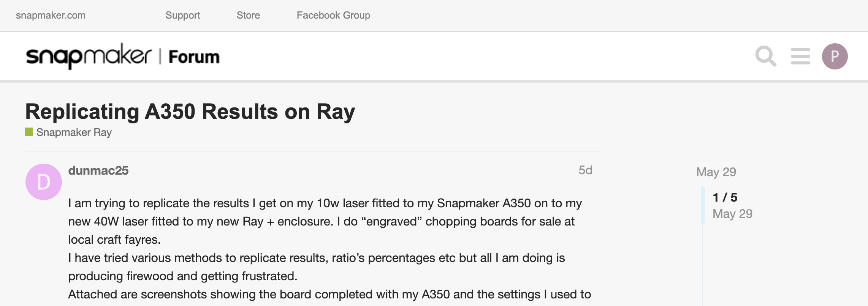Open the dunmac25 username profile

coord(98,170)
